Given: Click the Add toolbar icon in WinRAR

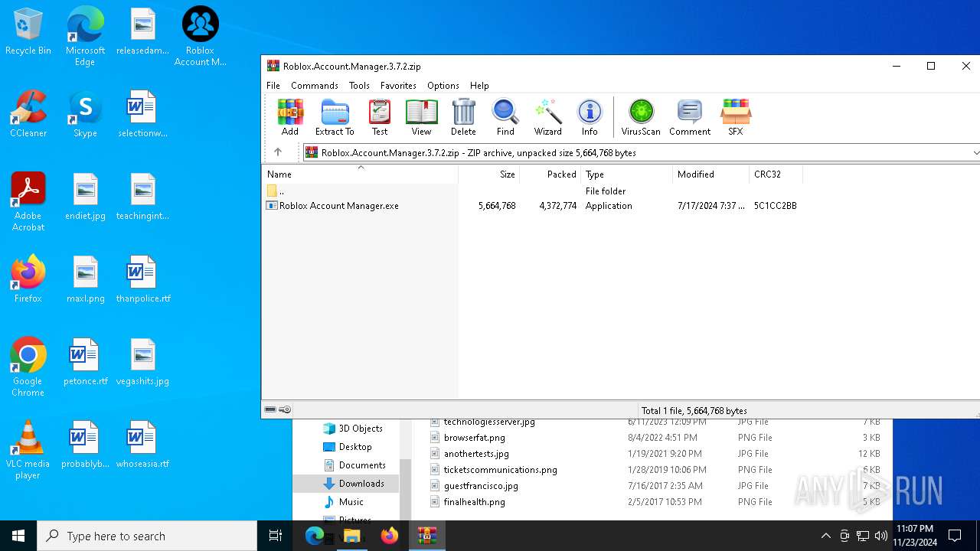Looking at the screenshot, I should point(290,117).
